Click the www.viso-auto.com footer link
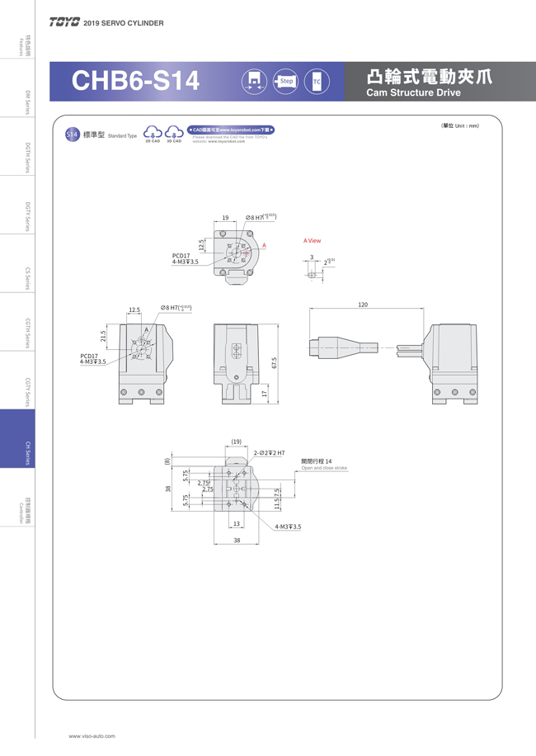The width and height of the screenshot is (536, 756). (x=92, y=735)
